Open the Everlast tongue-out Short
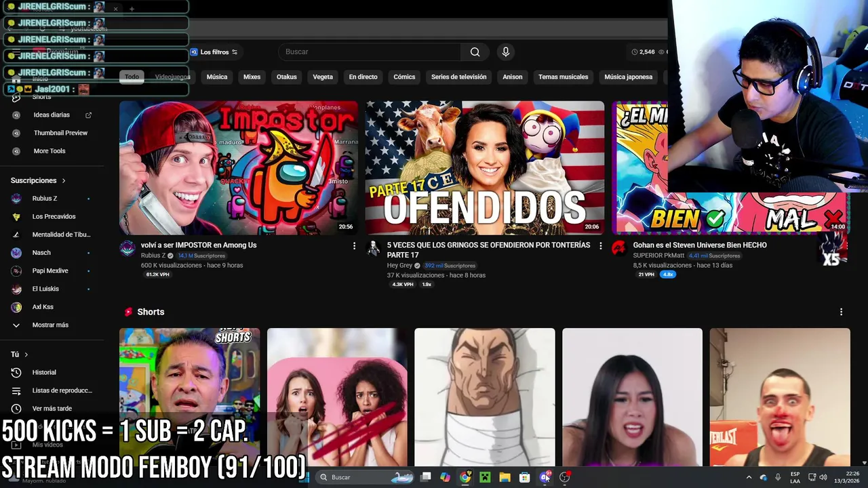The width and height of the screenshot is (868, 488). pos(780,397)
